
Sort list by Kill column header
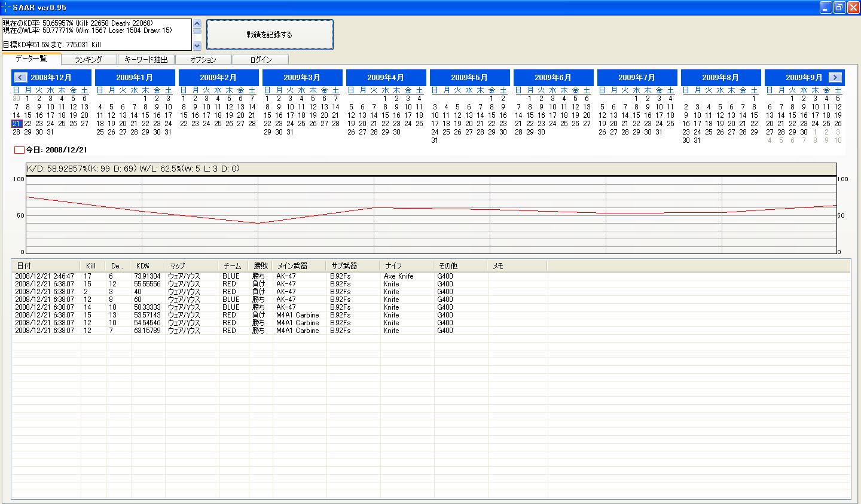coord(93,265)
